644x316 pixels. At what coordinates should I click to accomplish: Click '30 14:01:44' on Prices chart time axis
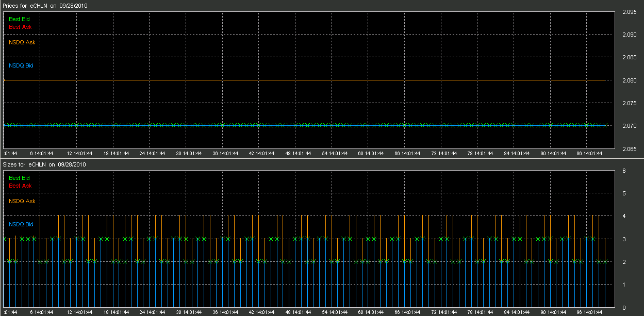pyautogui.click(x=189, y=153)
